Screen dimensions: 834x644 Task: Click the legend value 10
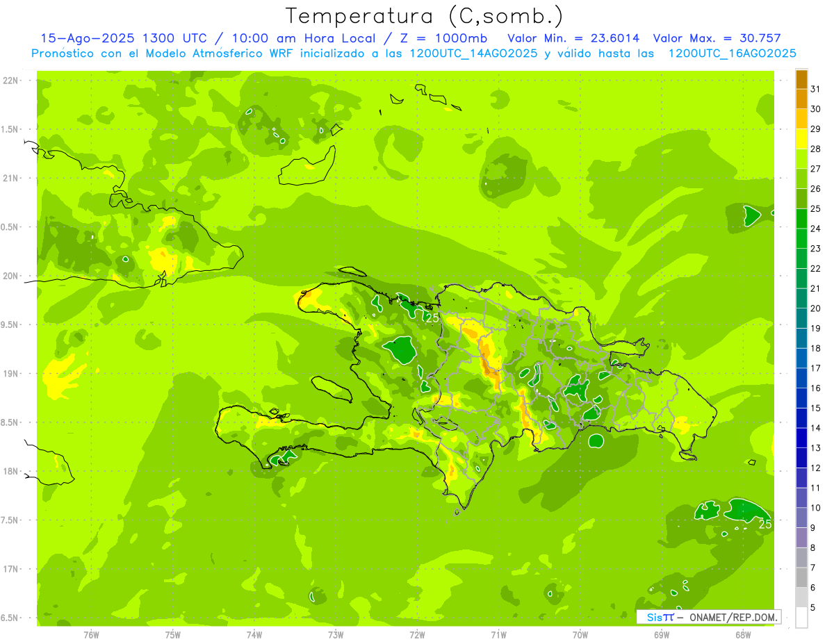(x=816, y=508)
